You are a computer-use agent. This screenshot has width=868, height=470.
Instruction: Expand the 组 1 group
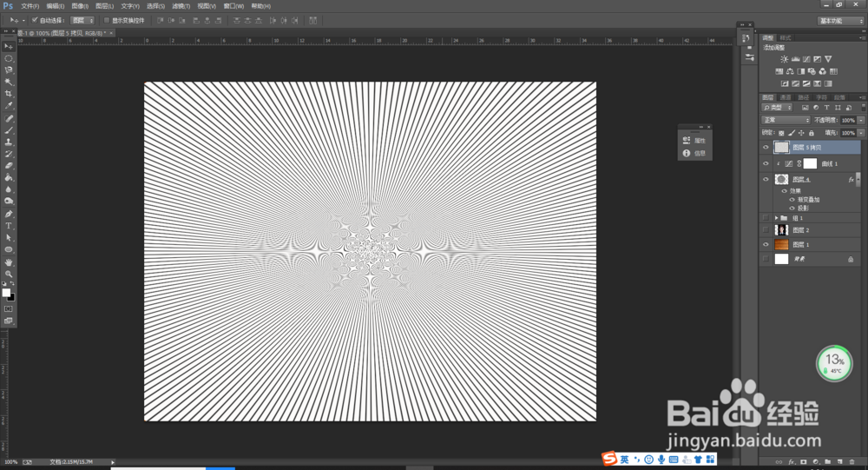pyautogui.click(x=776, y=218)
